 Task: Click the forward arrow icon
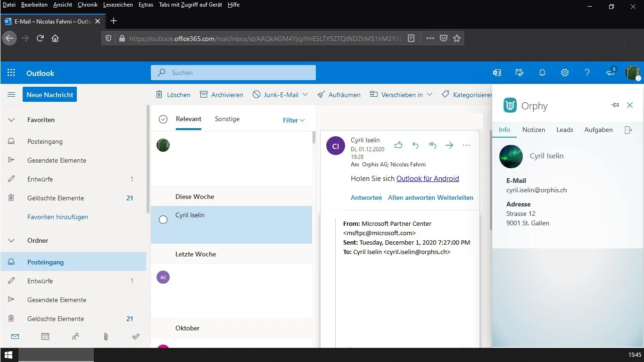click(449, 145)
